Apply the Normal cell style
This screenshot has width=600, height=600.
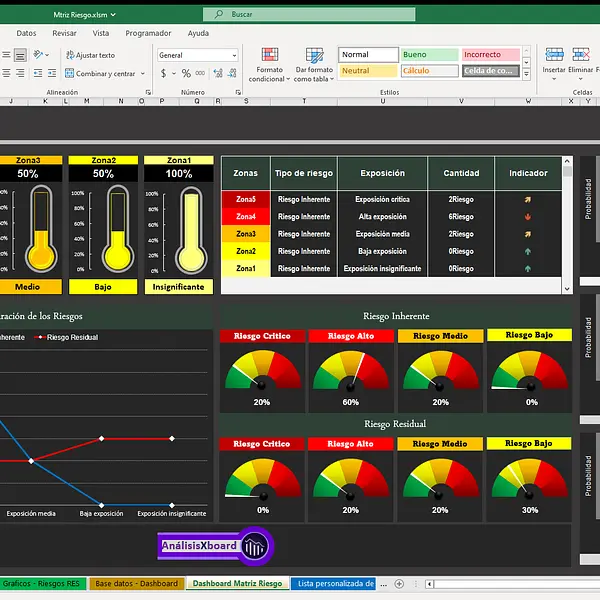click(368, 55)
